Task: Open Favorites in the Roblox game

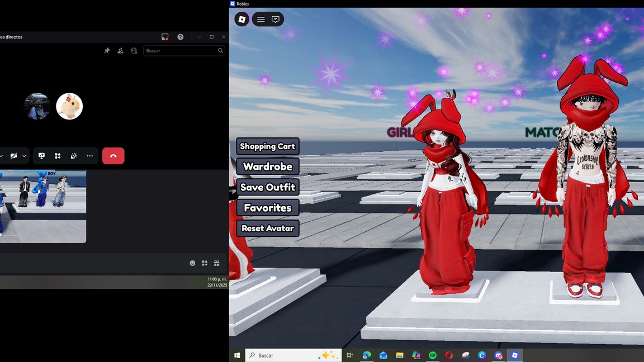Action: click(x=268, y=208)
